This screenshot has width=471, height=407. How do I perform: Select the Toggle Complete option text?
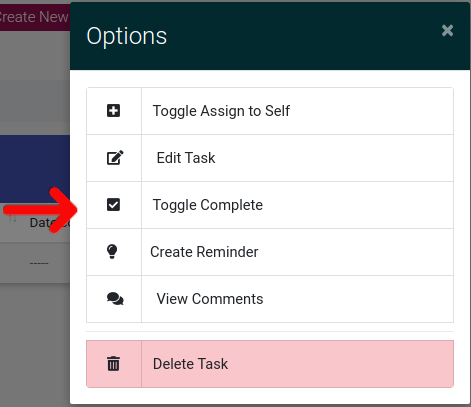point(208,205)
